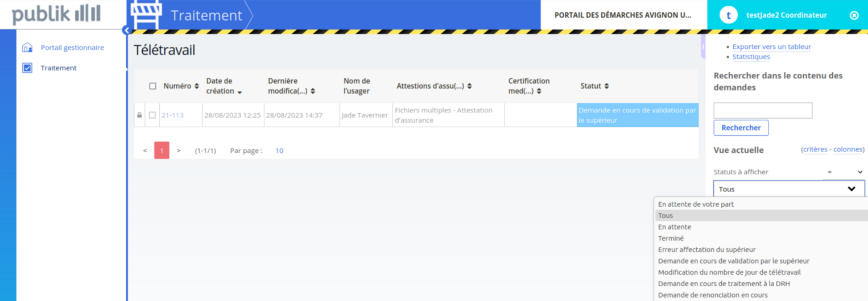Click the logout icon next to testJade2 Coordinateur
Screen dimensions: 868x301
(x=854, y=15)
